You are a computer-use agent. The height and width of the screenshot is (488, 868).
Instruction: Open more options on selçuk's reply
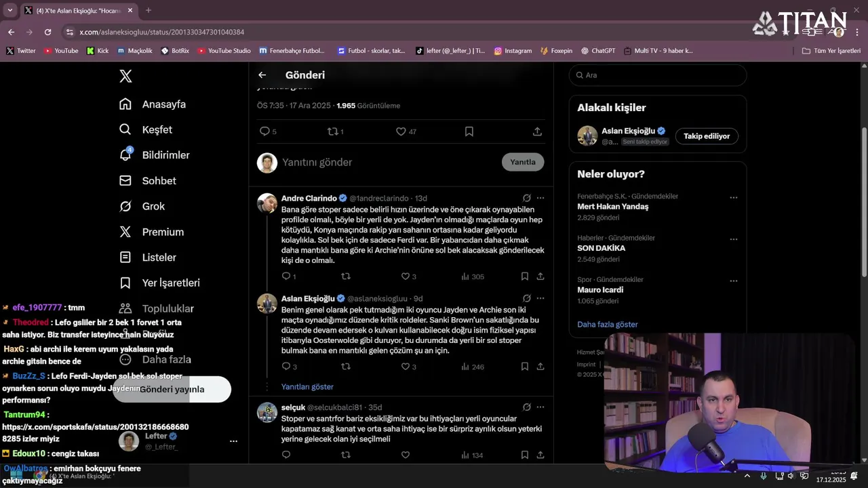click(x=540, y=407)
